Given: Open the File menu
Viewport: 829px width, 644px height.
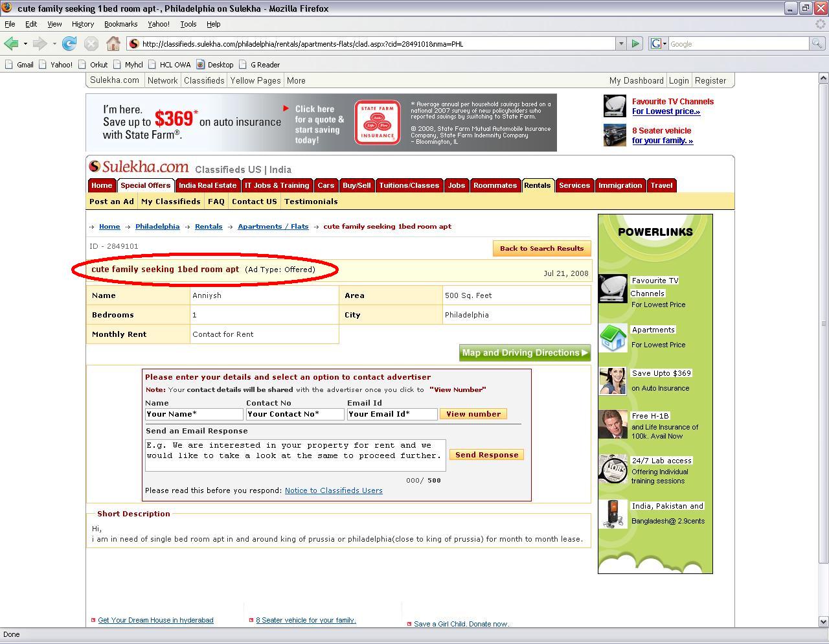Looking at the screenshot, I should pos(10,24).
